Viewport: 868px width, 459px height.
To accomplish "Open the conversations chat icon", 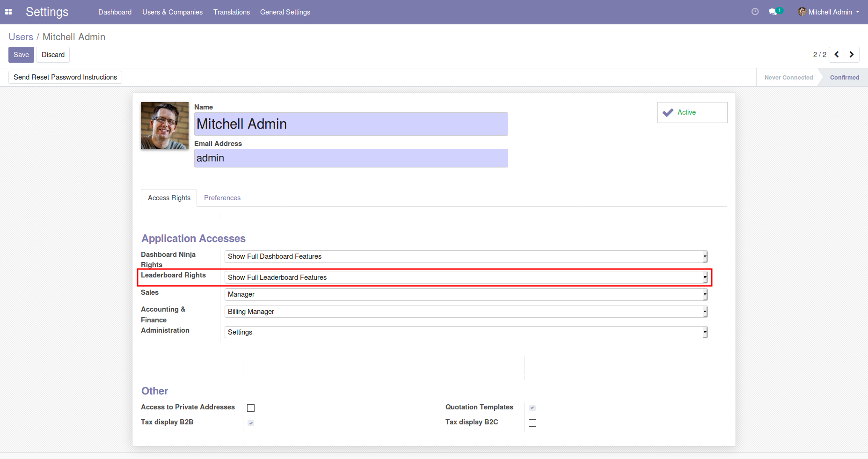I will 773,12.
